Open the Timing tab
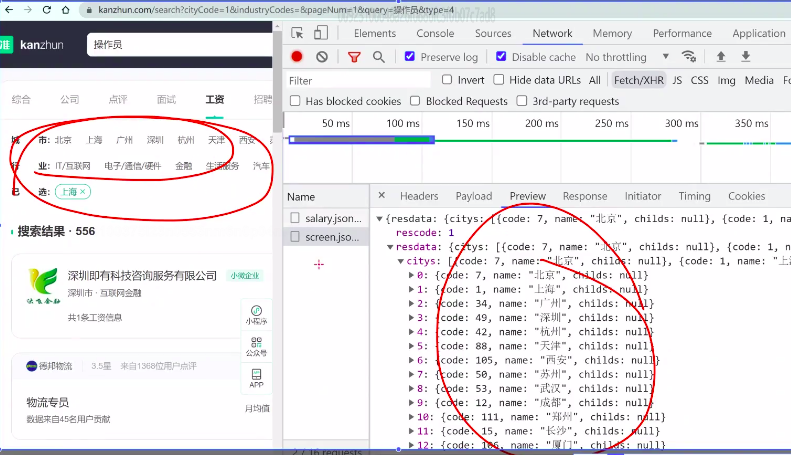This screenshot has height=455, width=791. coord(694,196)
